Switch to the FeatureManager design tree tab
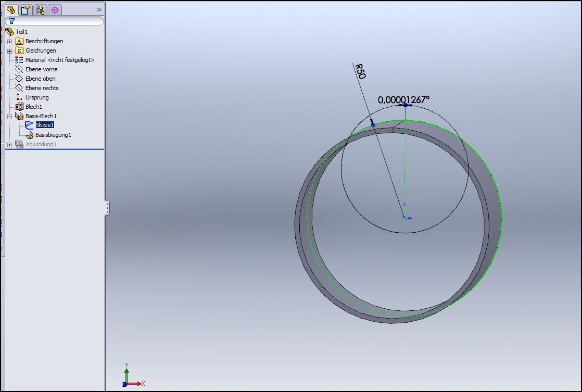Viewport: 582px width, 392px height. coord(11,10)
